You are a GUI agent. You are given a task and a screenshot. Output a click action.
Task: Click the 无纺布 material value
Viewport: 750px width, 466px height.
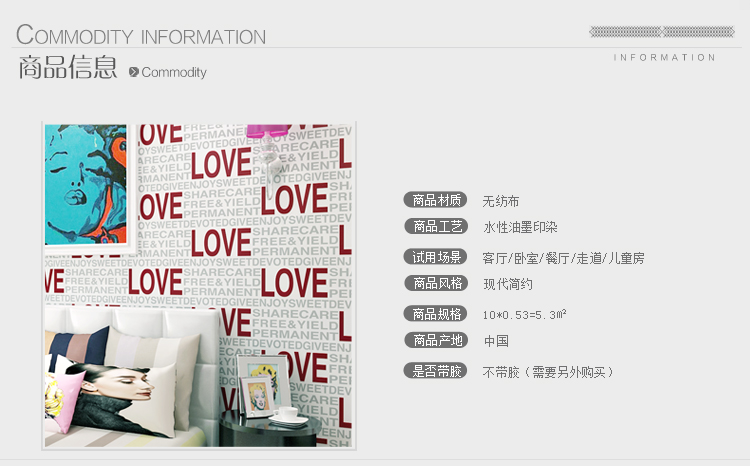point(501,201)
